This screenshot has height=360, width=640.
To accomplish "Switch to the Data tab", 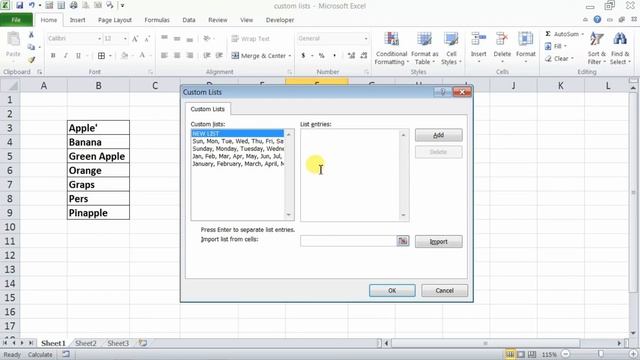I will tap(189, 20).
